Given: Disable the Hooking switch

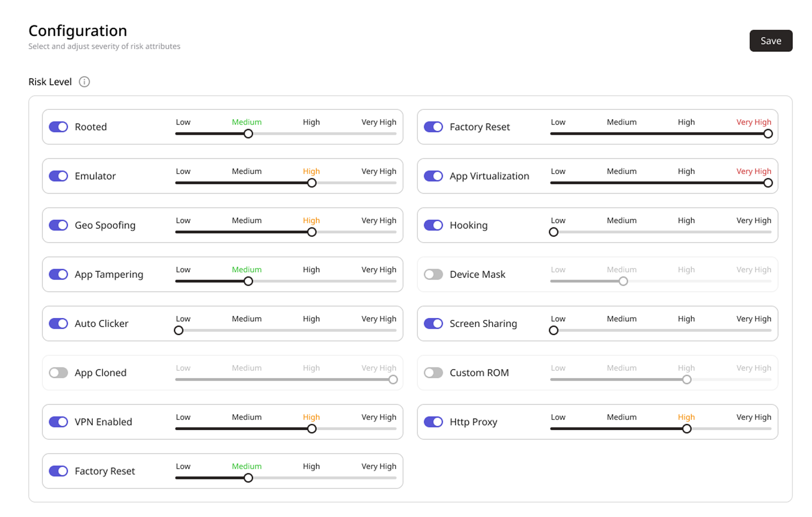Looking at the screenshot, I should click(x=433, y=225).
